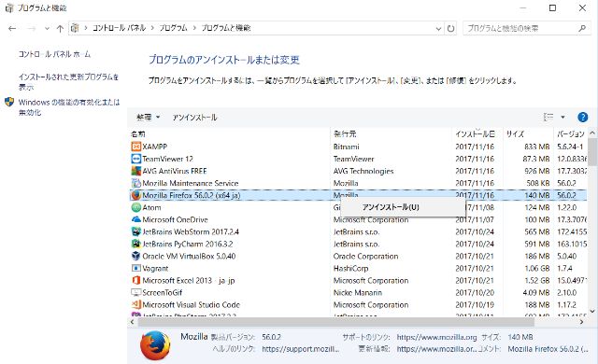This screenshot has height=364, width=598.
Task: Go up one level with up arrow
Action: pyautogui.click(x=60, y=28)
